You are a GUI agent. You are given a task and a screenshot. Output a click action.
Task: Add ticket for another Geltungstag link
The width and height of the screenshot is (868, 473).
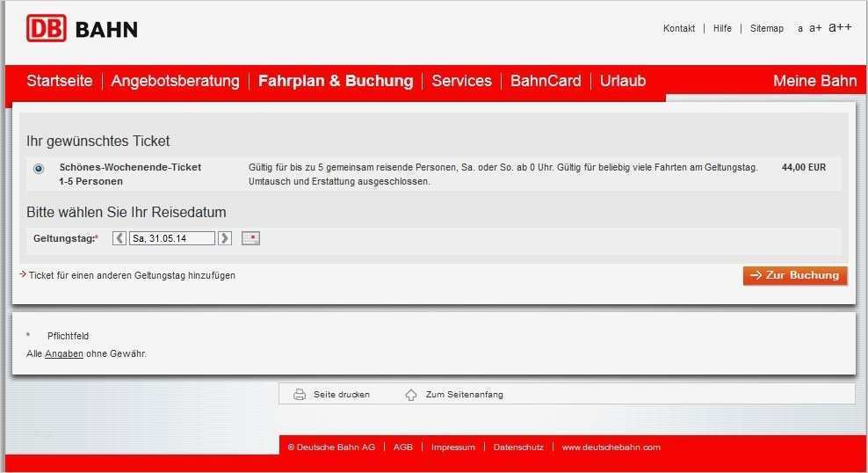[132, 275]
